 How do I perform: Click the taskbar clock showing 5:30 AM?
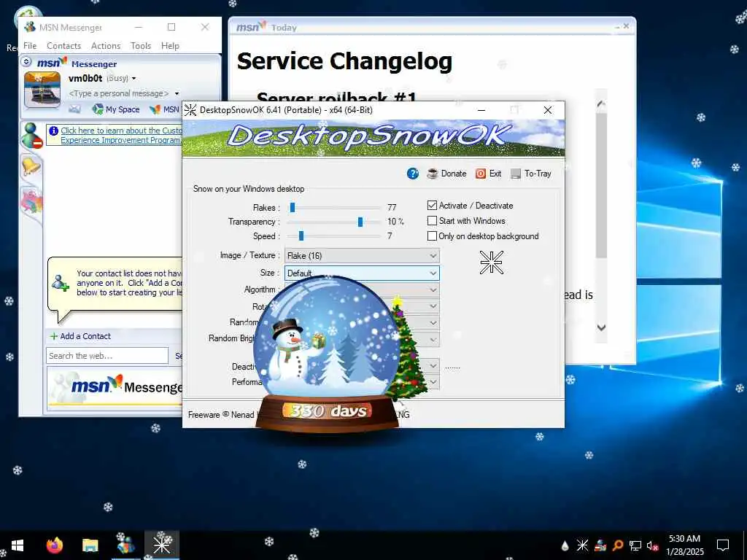(684, 545)
